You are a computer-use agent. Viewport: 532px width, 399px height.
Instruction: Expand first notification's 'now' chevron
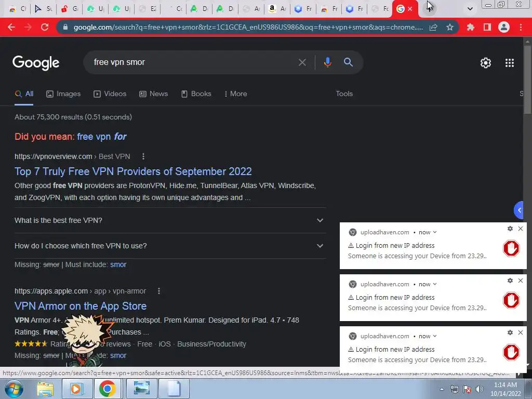[435, 232]
